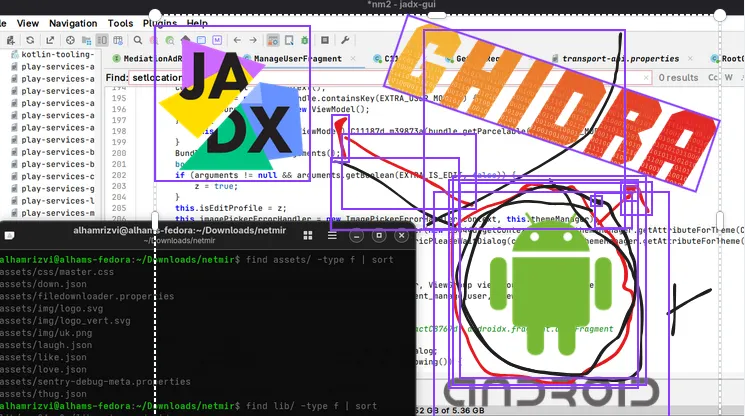
Task: Click the add files toolbar icon in jadx-gui
Action: [11, 40]
